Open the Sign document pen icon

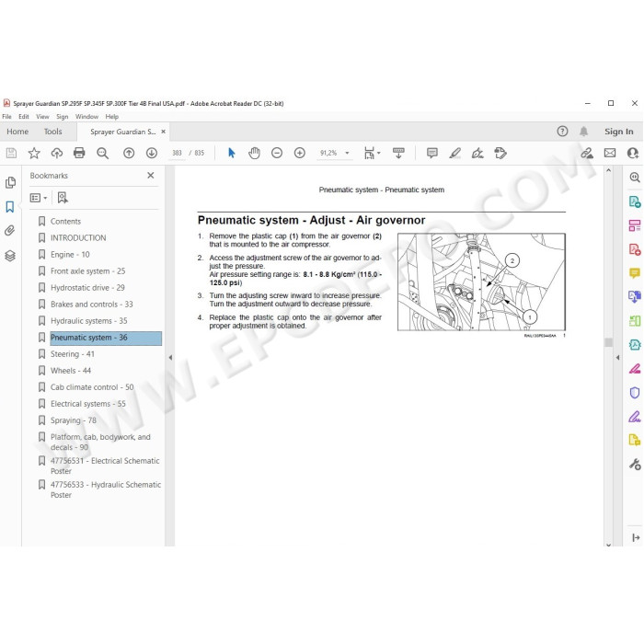[477, 154]
